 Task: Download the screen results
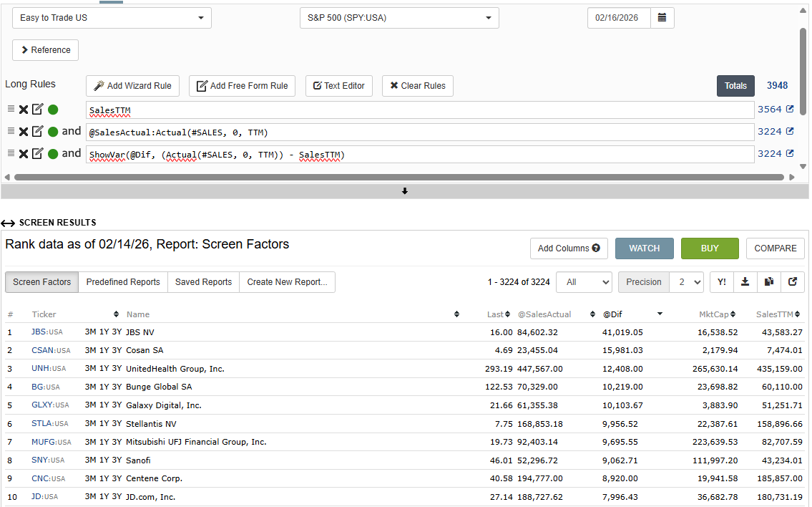745,282
